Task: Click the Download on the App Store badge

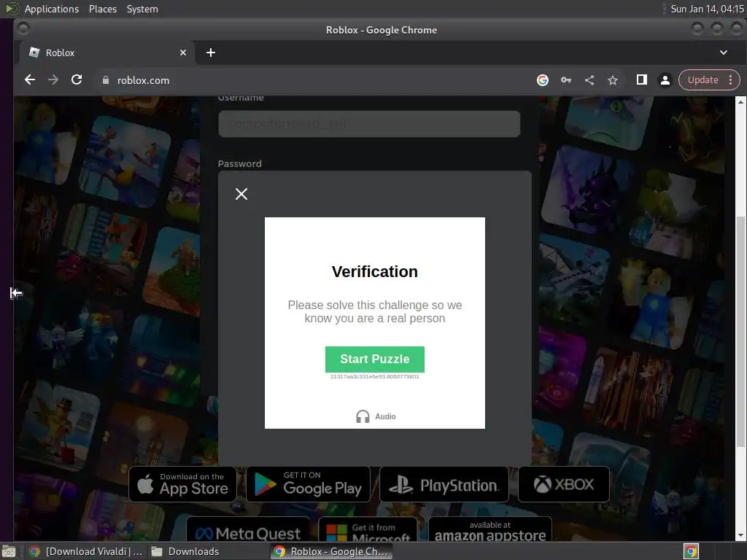Action: pos(183,484)
